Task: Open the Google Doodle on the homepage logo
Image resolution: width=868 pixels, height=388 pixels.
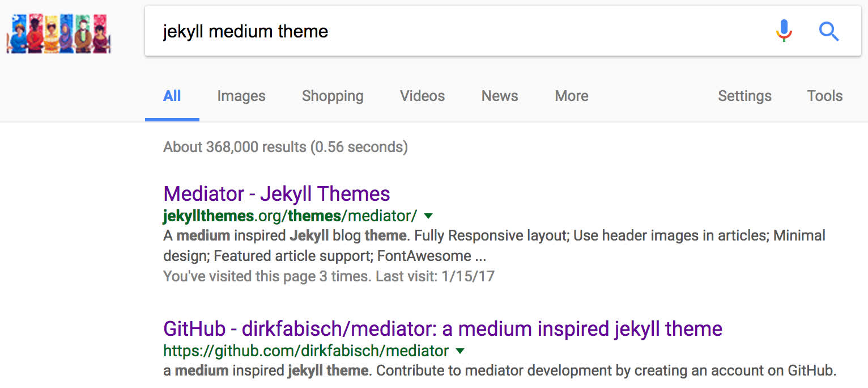Action: tap(58, 32)
